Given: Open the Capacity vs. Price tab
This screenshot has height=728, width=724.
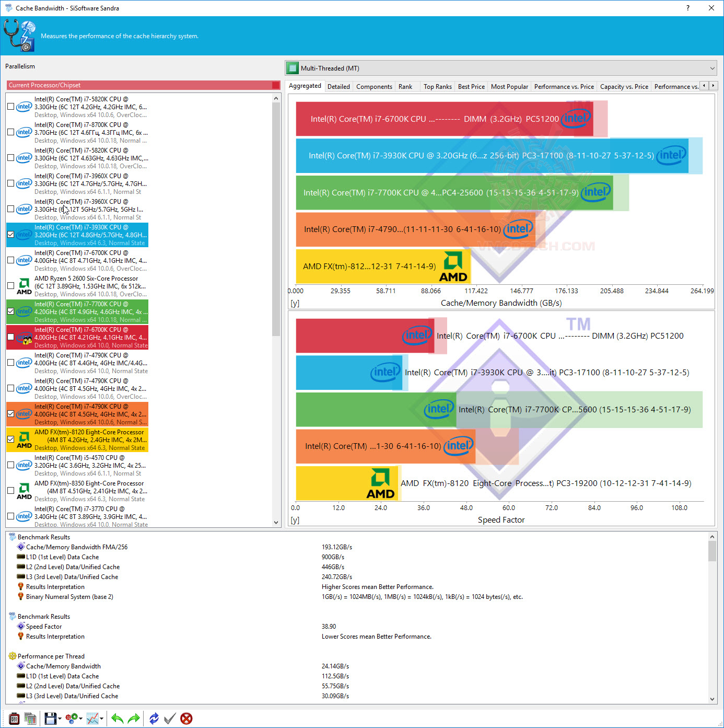Looking at the screenshot, I should pyautogui.click(x=624, y=87).
